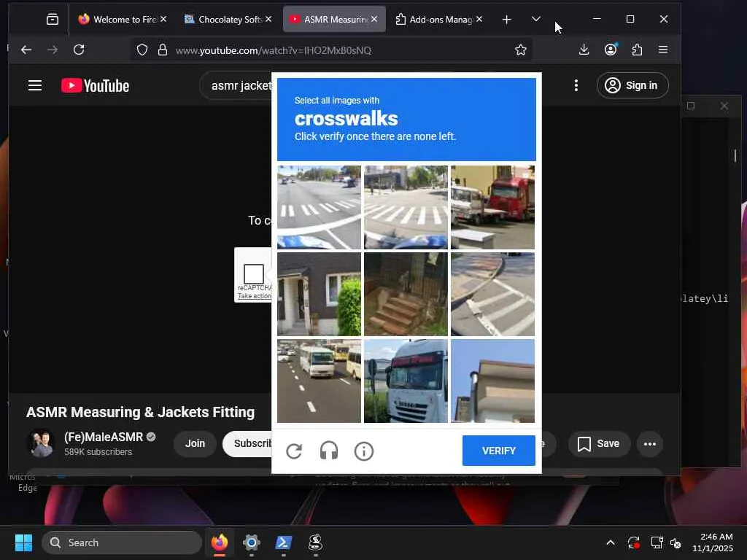Reload the current page
This screenshot has width=747, height=560.
click(79, 50)
